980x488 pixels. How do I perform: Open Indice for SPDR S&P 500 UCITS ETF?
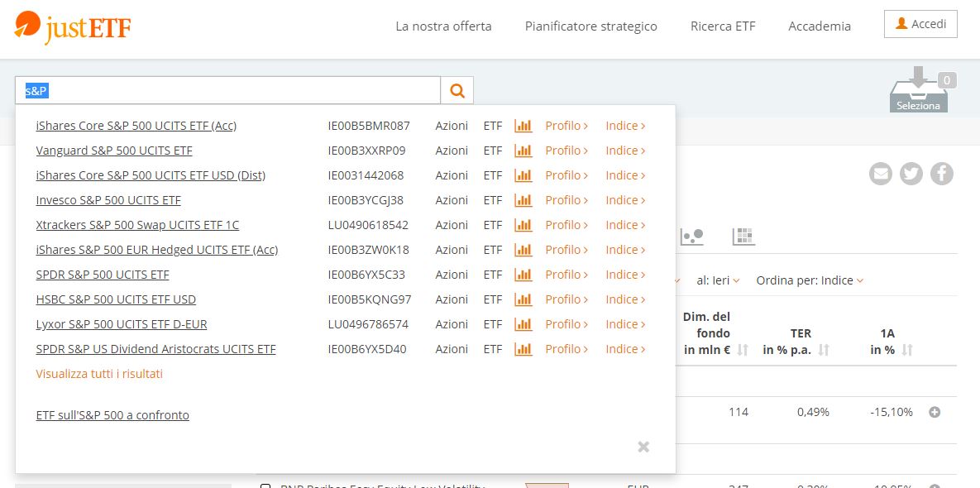click(625, 275)
